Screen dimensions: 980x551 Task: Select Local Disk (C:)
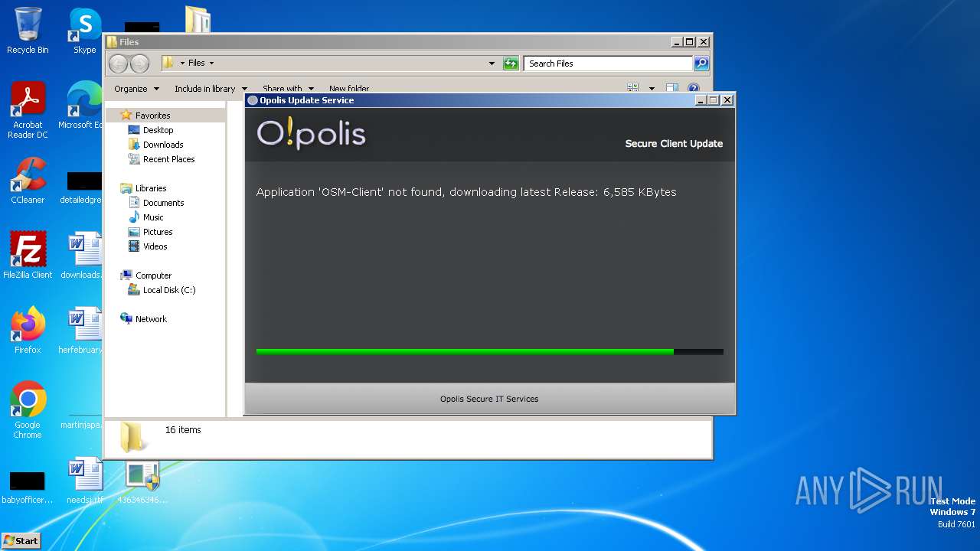point(168,290)
